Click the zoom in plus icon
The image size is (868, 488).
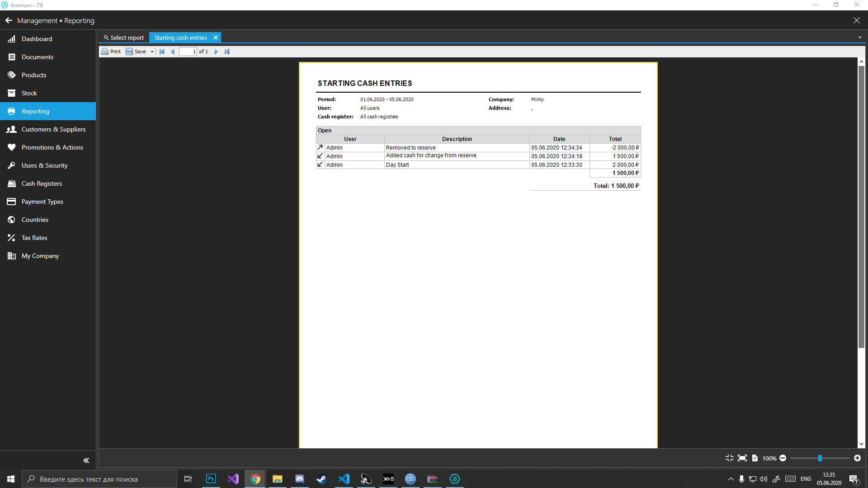click(857, 458)
